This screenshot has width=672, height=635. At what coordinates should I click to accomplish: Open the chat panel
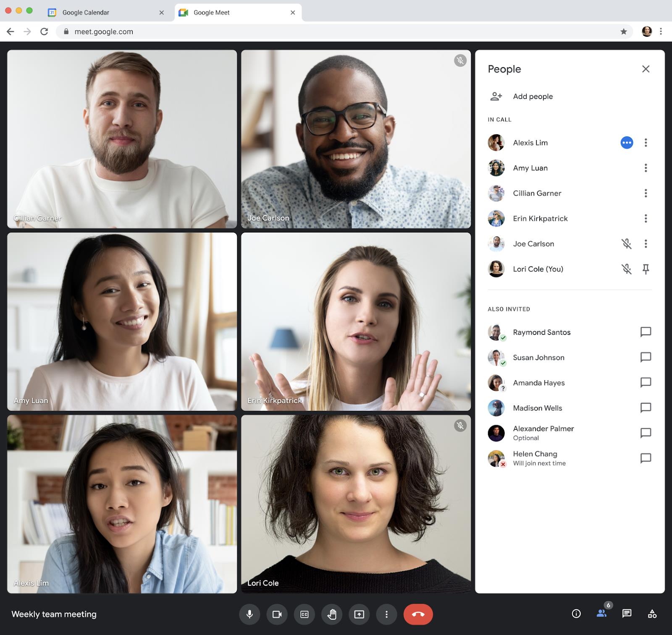[627, 614]
